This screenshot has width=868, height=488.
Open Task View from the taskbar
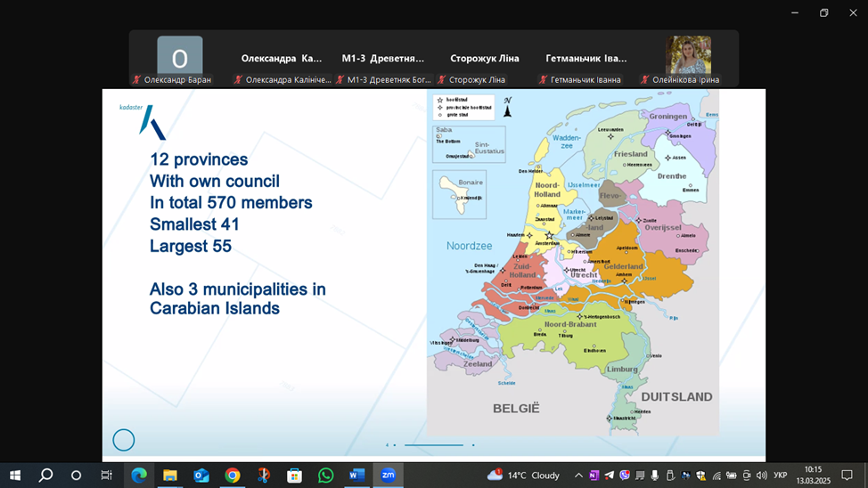click(x=106, y=476)
